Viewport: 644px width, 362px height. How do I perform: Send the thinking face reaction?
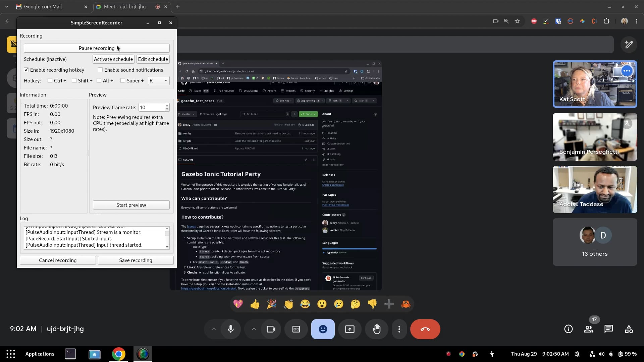click(356, 304)
